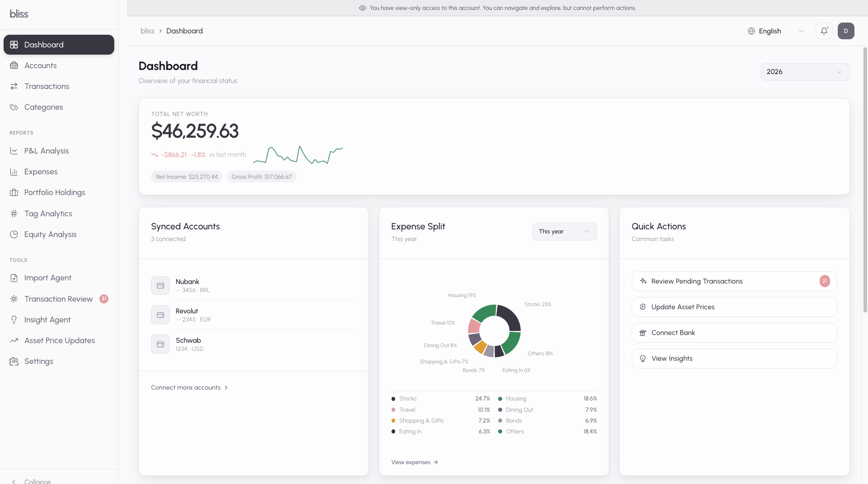The image size is (868, 484).
Task: Open Transactions page
Action: 59,86
